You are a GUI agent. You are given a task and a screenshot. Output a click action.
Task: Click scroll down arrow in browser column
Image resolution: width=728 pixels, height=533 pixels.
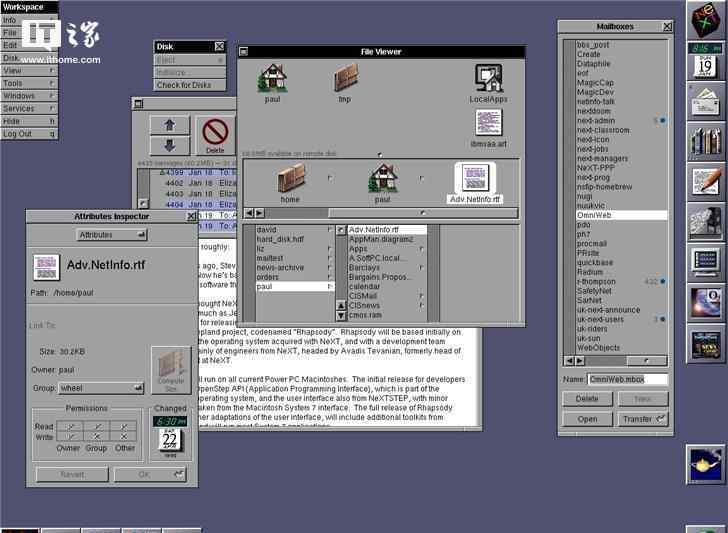(341, 315)
